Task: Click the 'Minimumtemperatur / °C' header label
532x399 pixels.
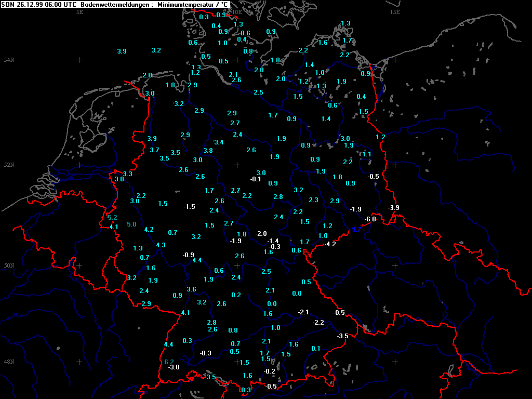Action: pos(193,4)
